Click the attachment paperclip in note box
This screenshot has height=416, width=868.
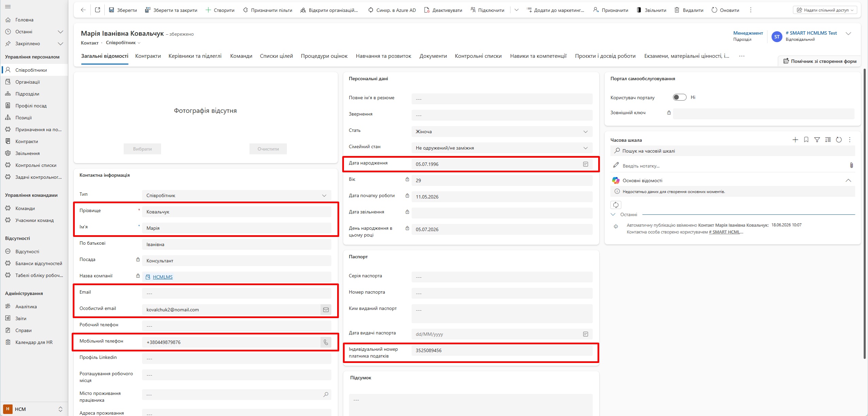click(x=851, y=166)
